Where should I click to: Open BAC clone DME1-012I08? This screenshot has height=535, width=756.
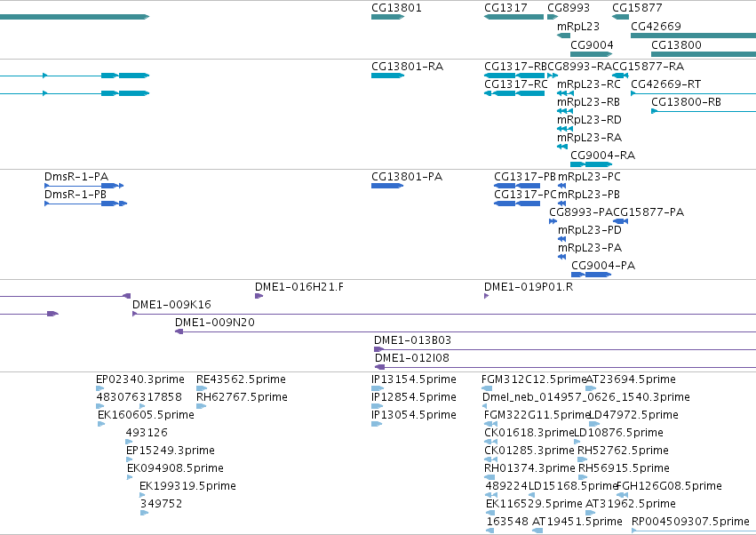(x=411, y=358)
